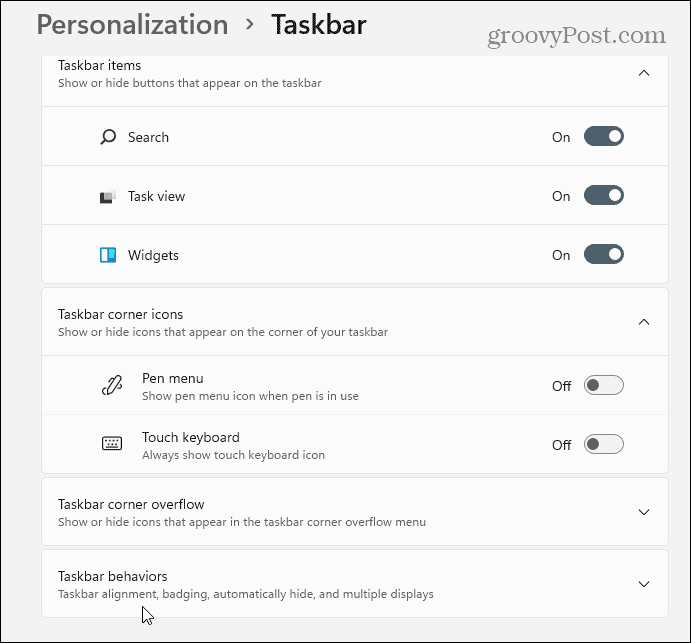Click the Widgets icon
This screenshot has width=691, height=643.
108,255
